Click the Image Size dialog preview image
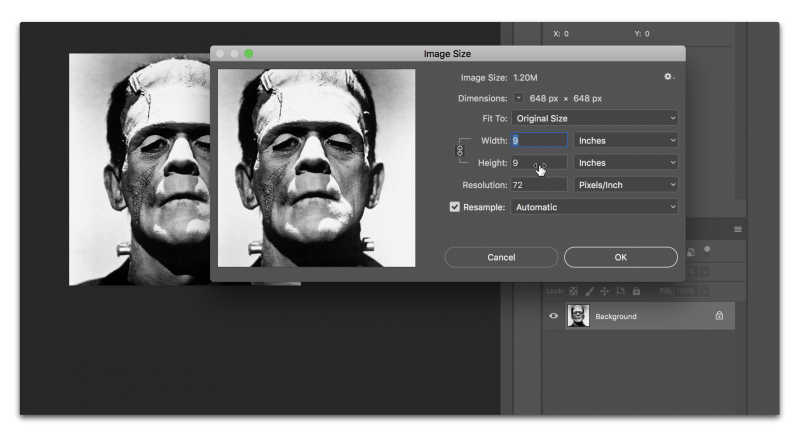Screen dimensions: 800x437 click(x=316, y=168)
